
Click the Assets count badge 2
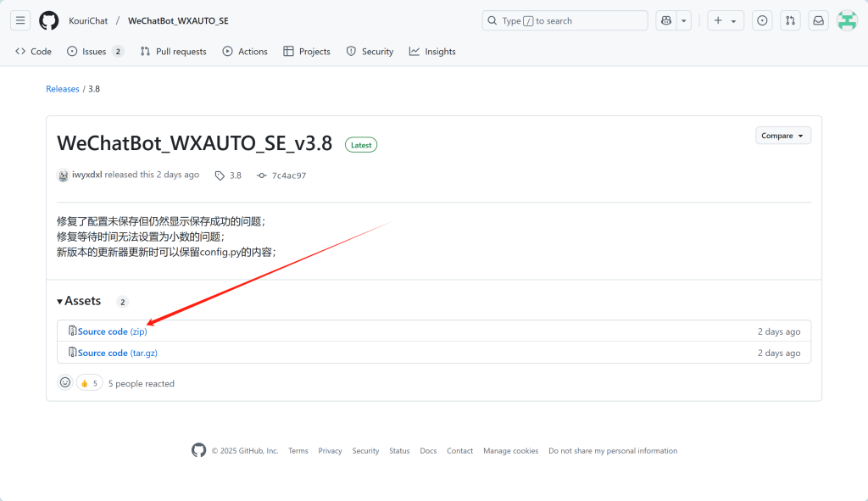tap(122, 302)
